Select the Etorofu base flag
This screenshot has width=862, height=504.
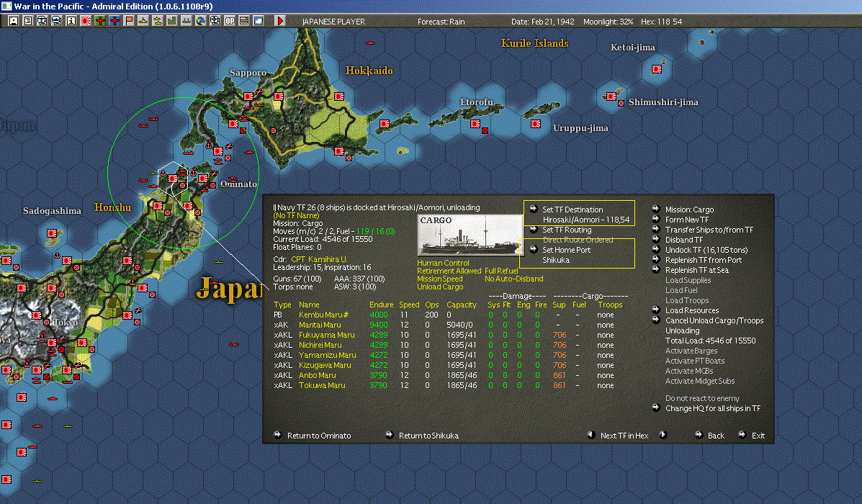pos(475,124)
